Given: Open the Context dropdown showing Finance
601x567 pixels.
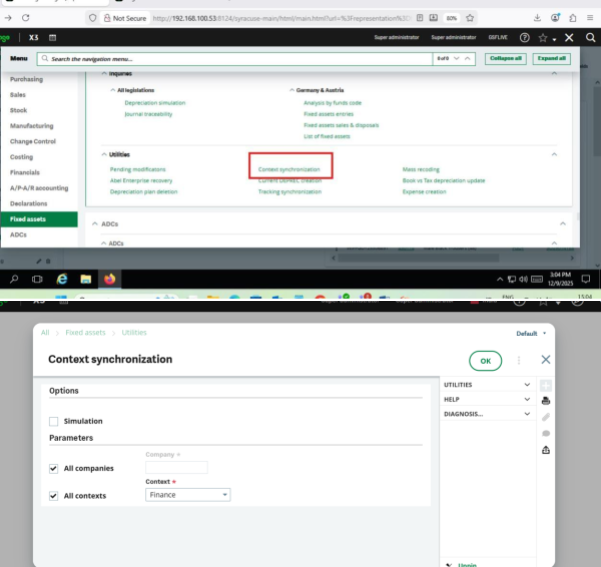Looking at the screenshot, I should pyautogui.click(x=188, y=495).
